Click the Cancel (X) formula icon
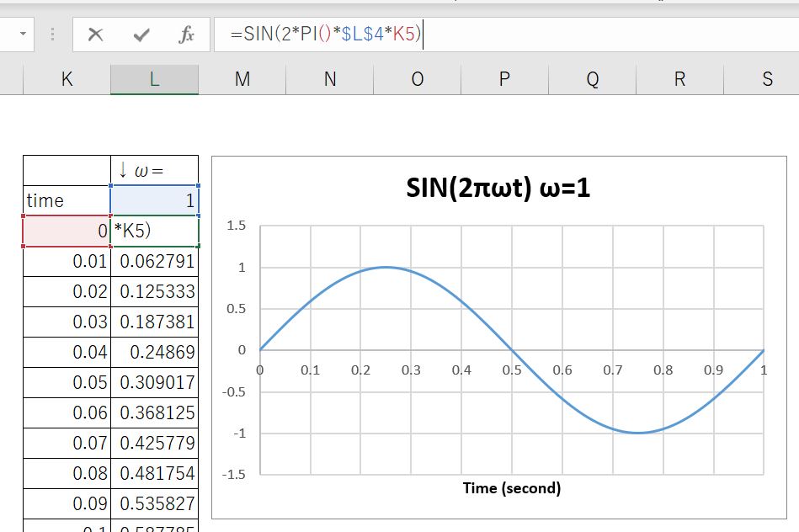This screenshot has width=799, height=532. 96,35
